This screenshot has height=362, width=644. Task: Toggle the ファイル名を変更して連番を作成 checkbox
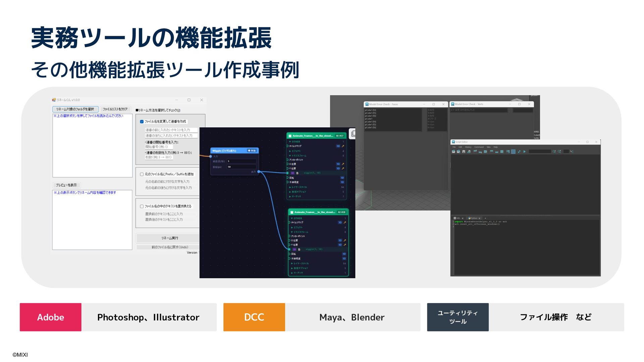[142, 122]
